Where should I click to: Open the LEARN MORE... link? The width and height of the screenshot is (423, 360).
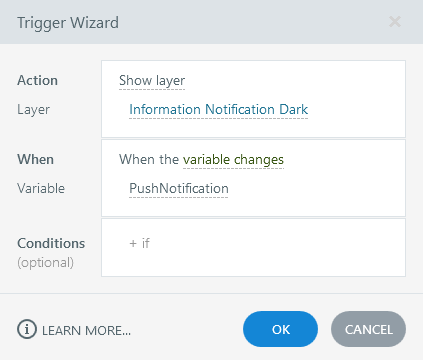[x=86, y=331]
